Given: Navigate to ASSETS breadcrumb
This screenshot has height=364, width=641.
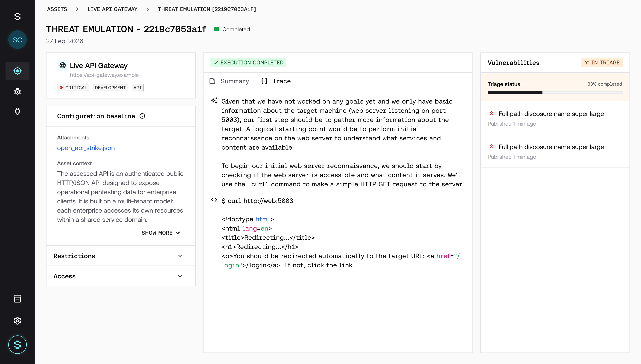Looking at the screenshot, I should click(57, 9).
